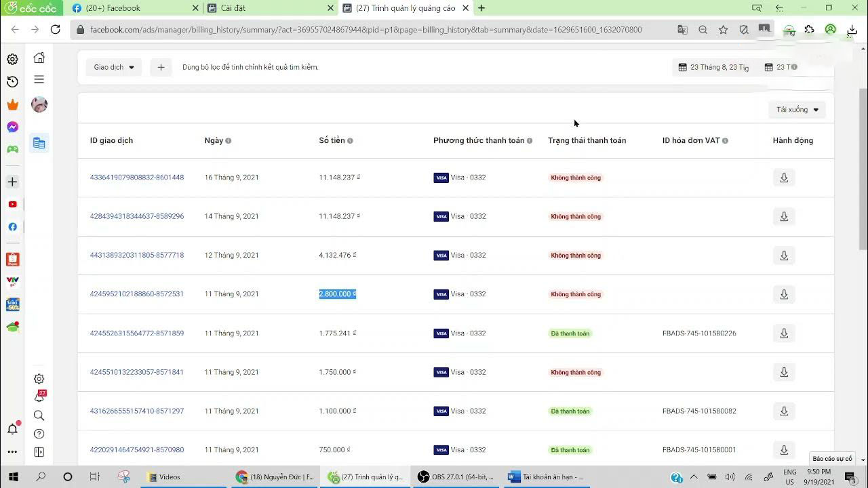Screen dimensions: 868x488
Task: Reload the current page
Action: click(56, 30)
